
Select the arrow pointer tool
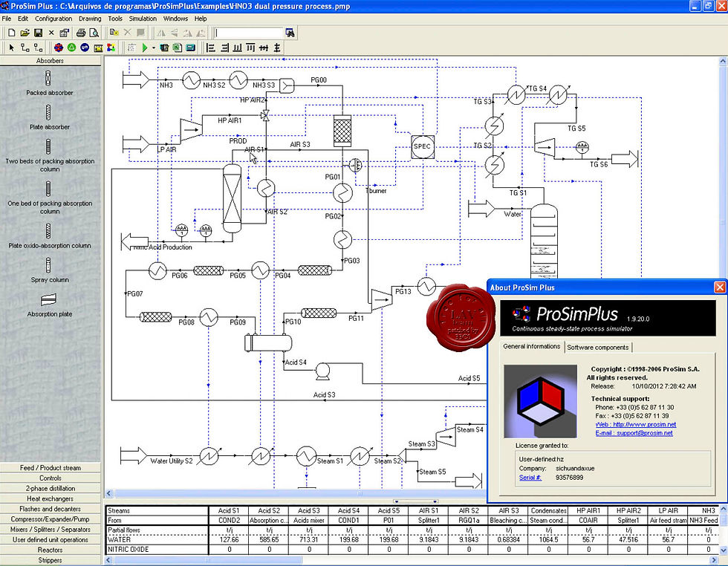click(x=12, y=48)
